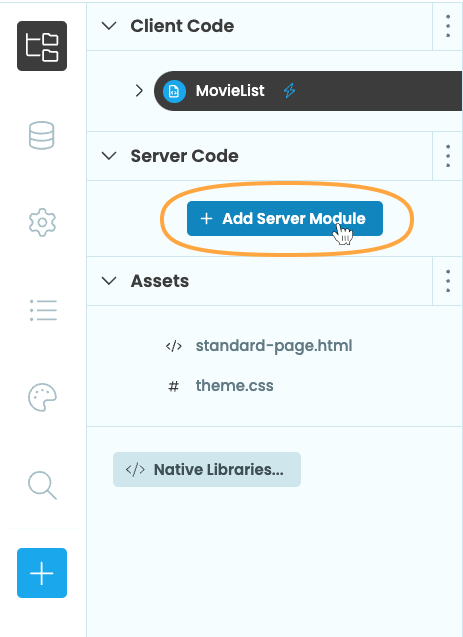Open the Client Code three-dot menu
This screenshot has width=463, height=637.
tap(448, 26)
